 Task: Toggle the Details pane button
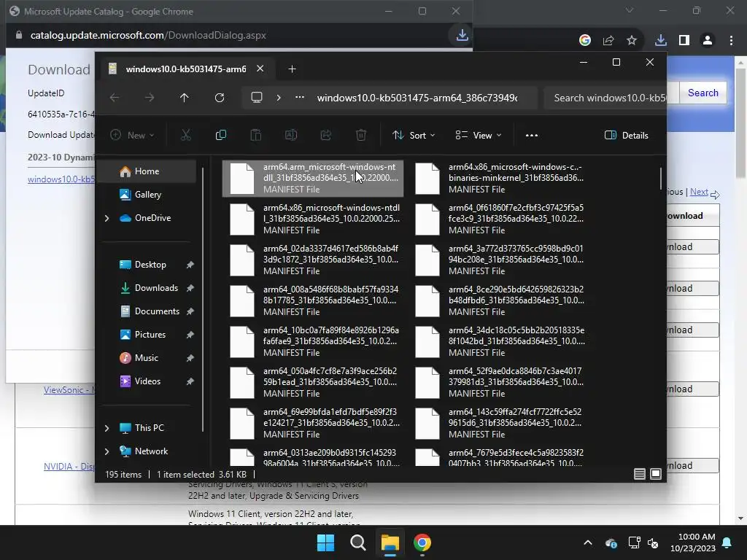click(x=627, y=135)
